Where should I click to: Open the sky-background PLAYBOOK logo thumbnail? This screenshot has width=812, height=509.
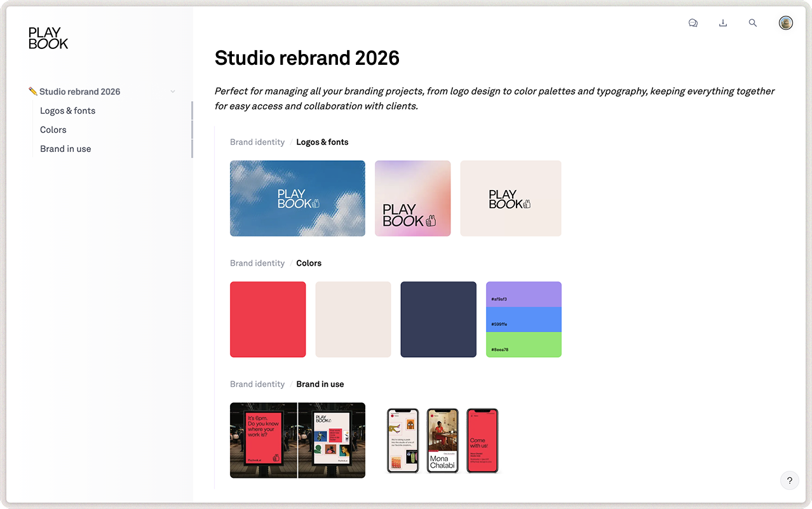pyautogui.click(x=297, y=198)
